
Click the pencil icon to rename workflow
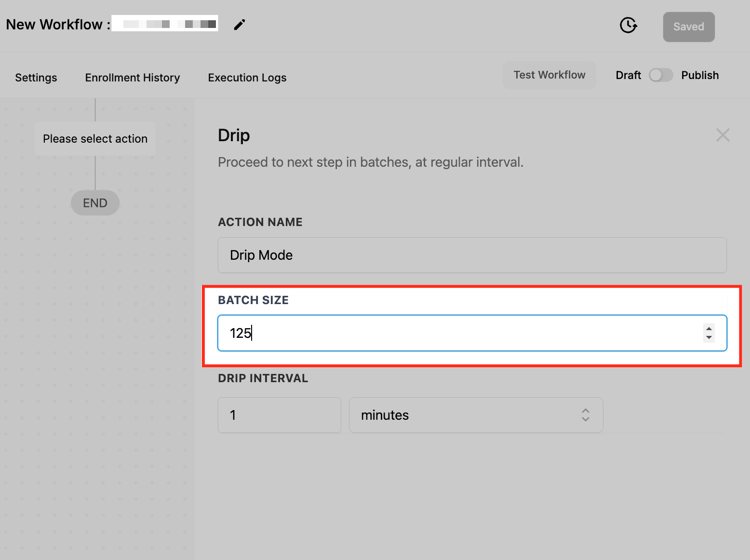tap(240, 25)
